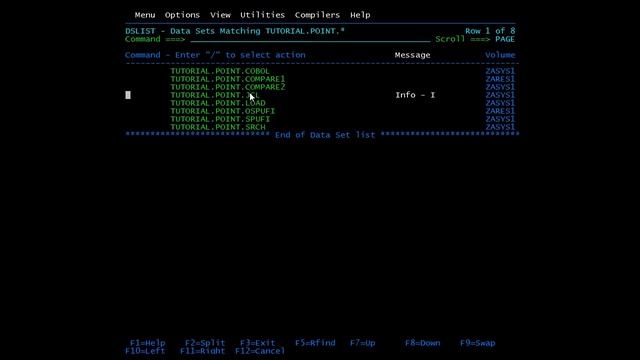This screenshot has width=640, height=360.
Task: Click F8=Down function key
Action: click(422, 343)
